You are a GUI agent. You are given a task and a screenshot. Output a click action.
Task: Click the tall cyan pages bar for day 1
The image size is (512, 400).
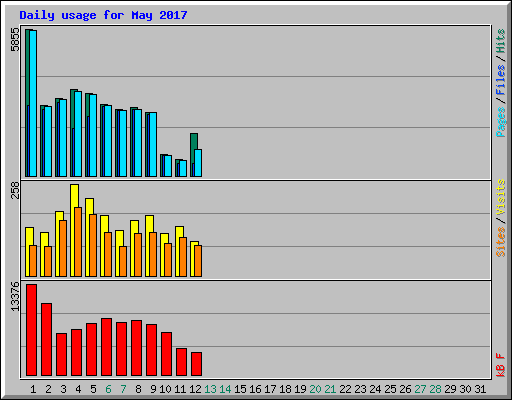(33, 103)
